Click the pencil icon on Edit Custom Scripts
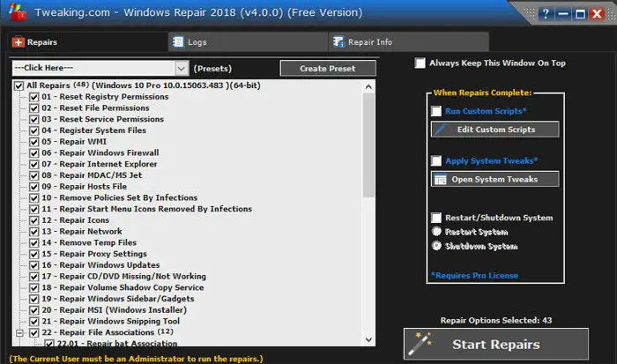 coord(441,130)
